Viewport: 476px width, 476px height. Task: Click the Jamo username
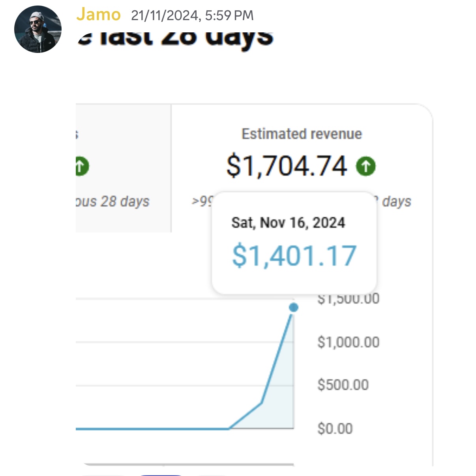click(98, 15)
